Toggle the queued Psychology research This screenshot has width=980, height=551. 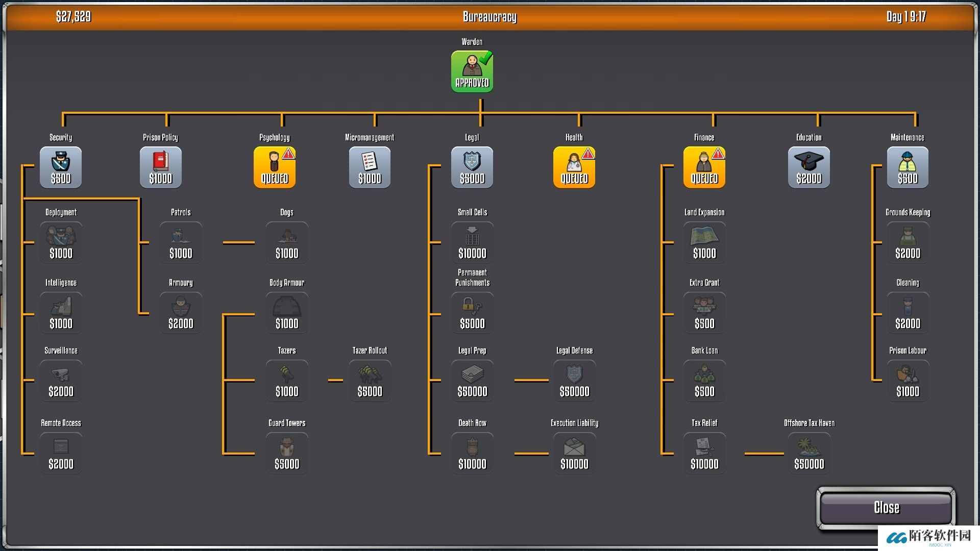tap(275, 167)
